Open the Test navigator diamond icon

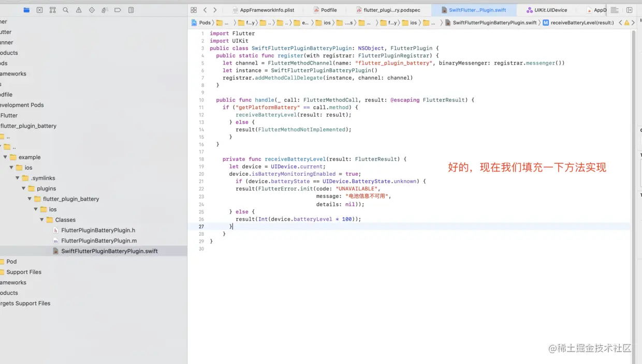pyautogui.click(x=92, y=10)
